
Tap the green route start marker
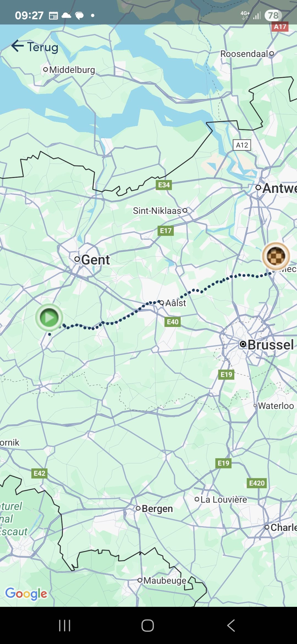point(49,318)
